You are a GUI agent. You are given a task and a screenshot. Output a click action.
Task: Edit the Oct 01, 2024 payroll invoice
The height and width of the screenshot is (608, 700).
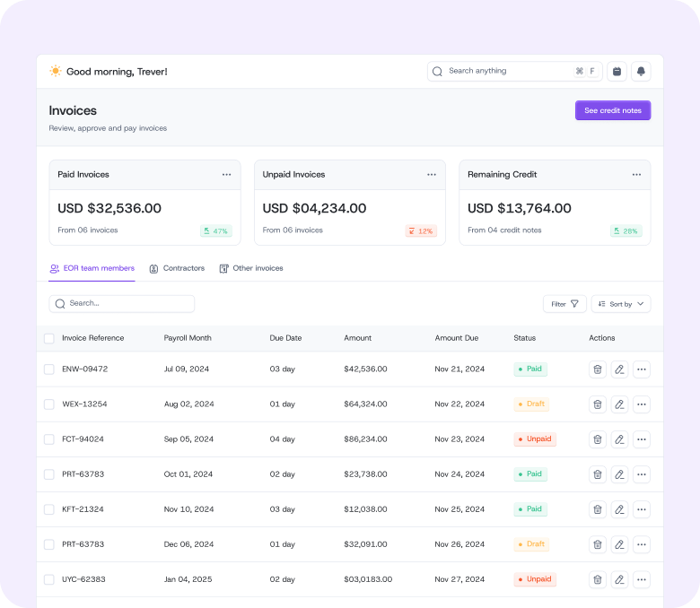619,474
